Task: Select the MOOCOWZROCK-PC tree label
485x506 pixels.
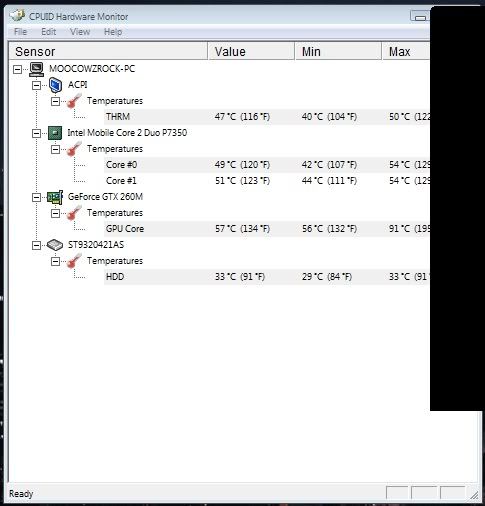Action: [92, 69]
